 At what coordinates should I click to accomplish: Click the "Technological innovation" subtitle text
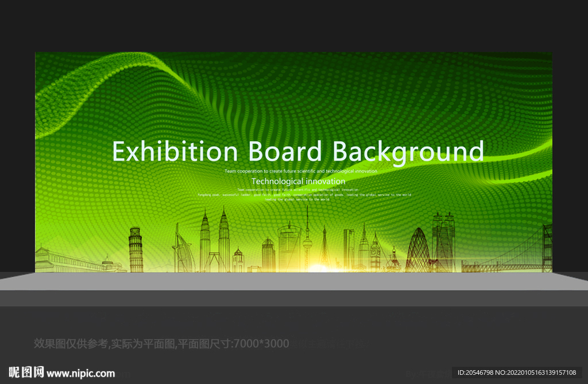(x=299, y=181)
